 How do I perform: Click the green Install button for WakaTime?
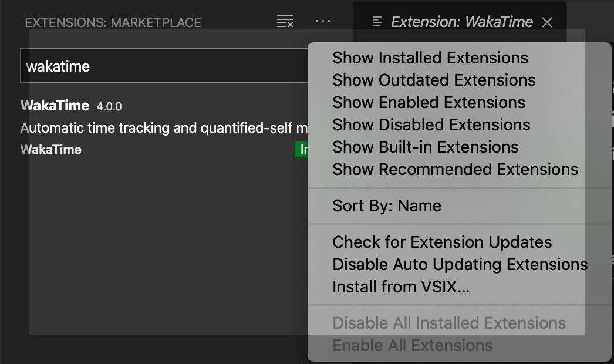point(301,150)
